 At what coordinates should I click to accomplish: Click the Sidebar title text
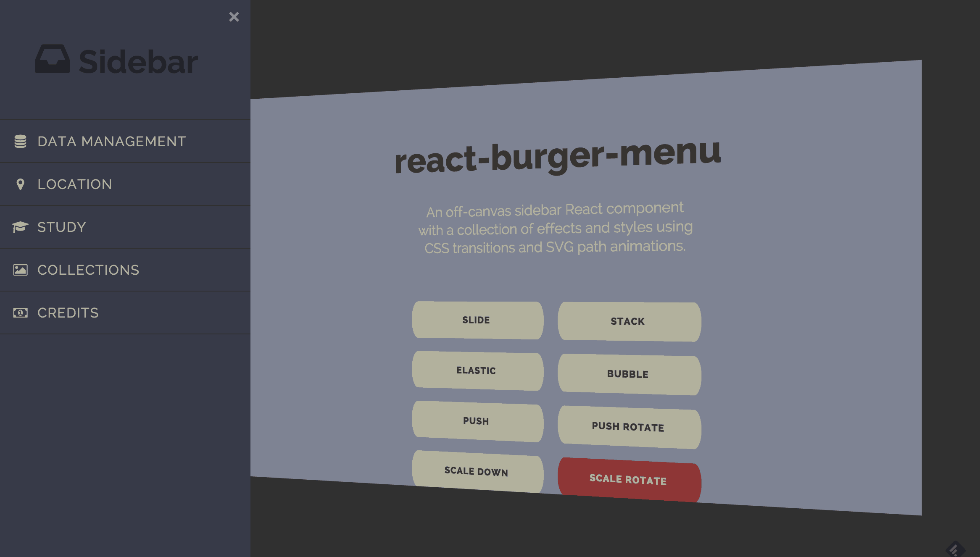138,62
